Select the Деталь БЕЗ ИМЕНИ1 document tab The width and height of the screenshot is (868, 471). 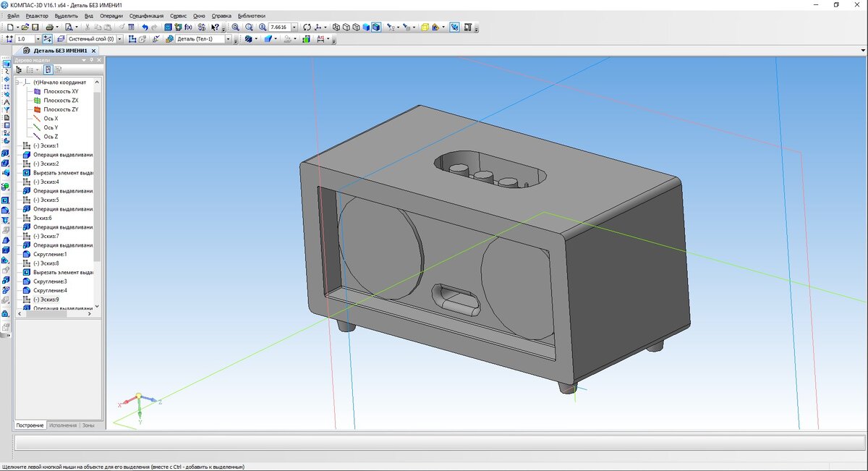(x=60, y=51)
